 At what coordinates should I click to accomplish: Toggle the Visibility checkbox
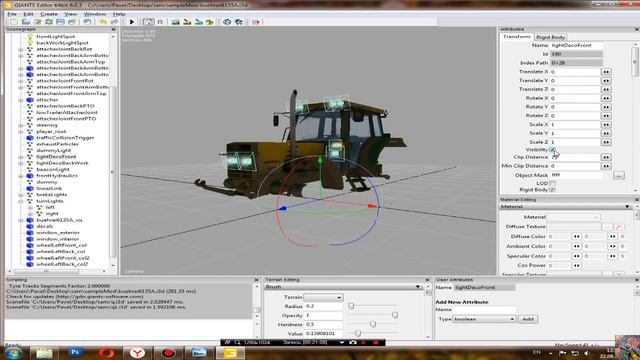552,150
